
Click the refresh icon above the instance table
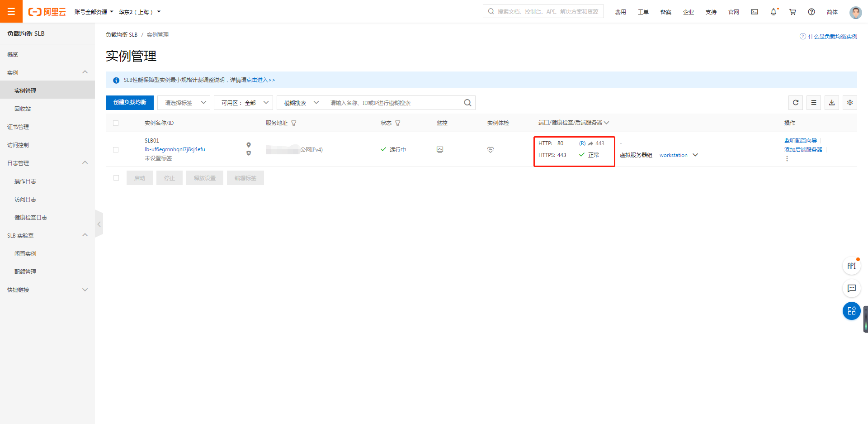click(x=796, y=103)
